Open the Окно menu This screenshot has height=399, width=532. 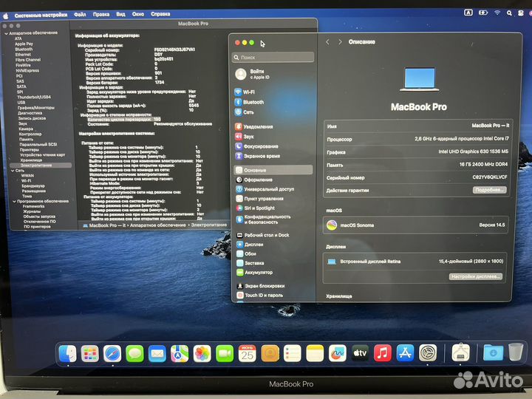click(138, 14)
